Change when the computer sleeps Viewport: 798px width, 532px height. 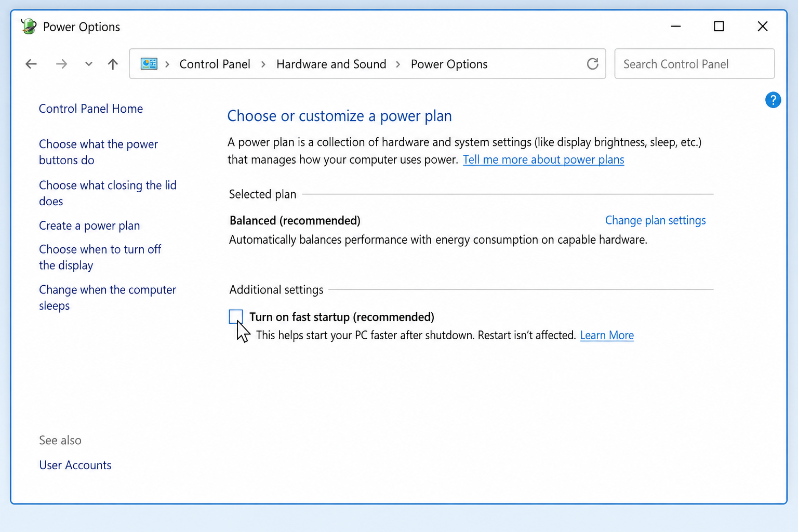108,297
